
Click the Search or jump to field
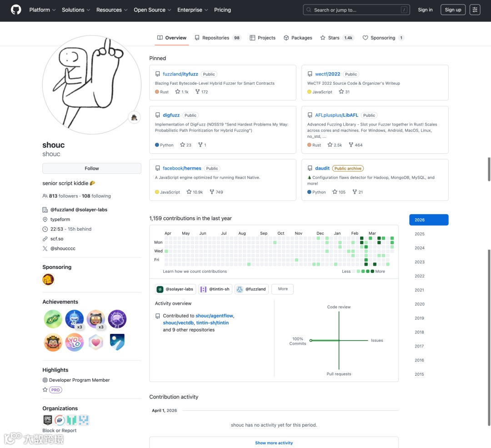click(356, 10)
